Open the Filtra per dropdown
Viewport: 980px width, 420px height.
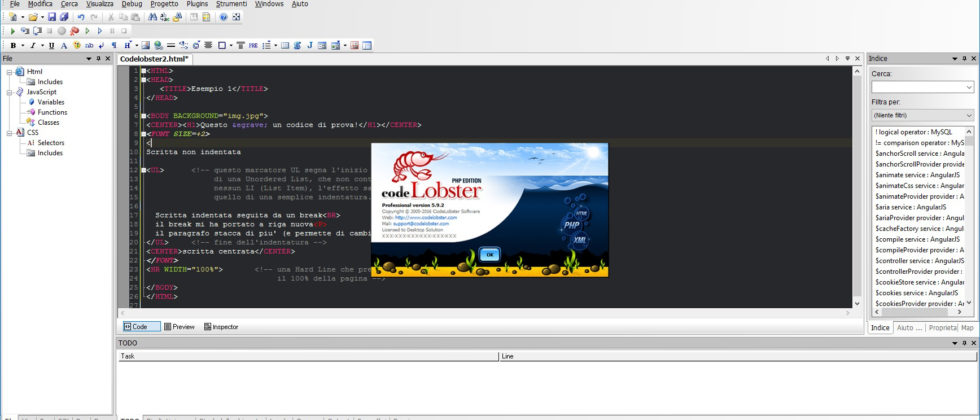pyautogui.click(x=968, y=115)
